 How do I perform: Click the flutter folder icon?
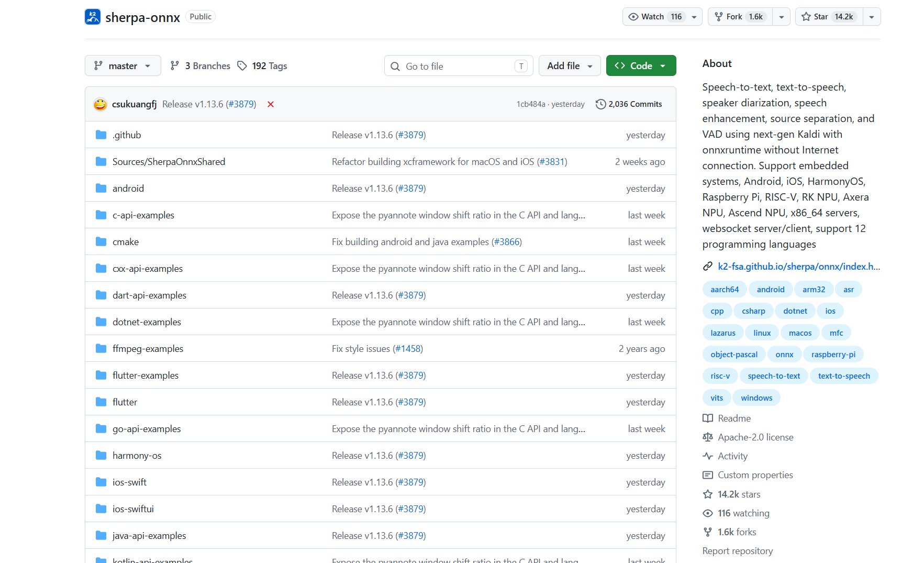(101, 402)
